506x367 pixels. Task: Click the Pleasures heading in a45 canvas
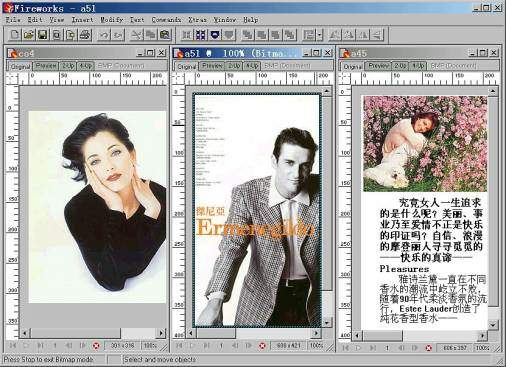(404, 269)
